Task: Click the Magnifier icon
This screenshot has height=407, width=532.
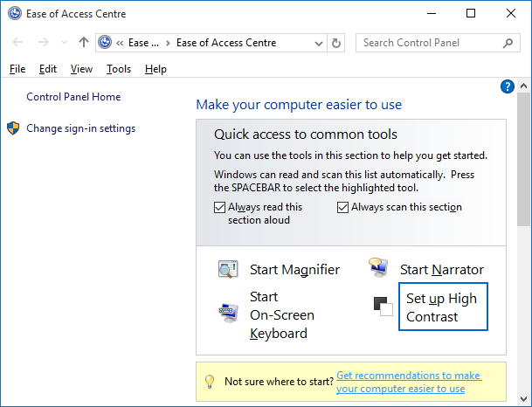Action: tap(228, 270)
